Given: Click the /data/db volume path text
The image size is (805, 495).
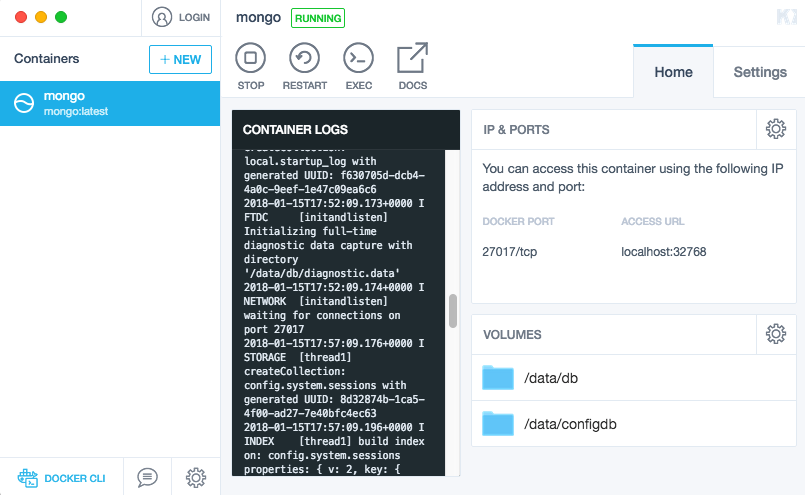Looking at the screenshot, I should (551, 378).
